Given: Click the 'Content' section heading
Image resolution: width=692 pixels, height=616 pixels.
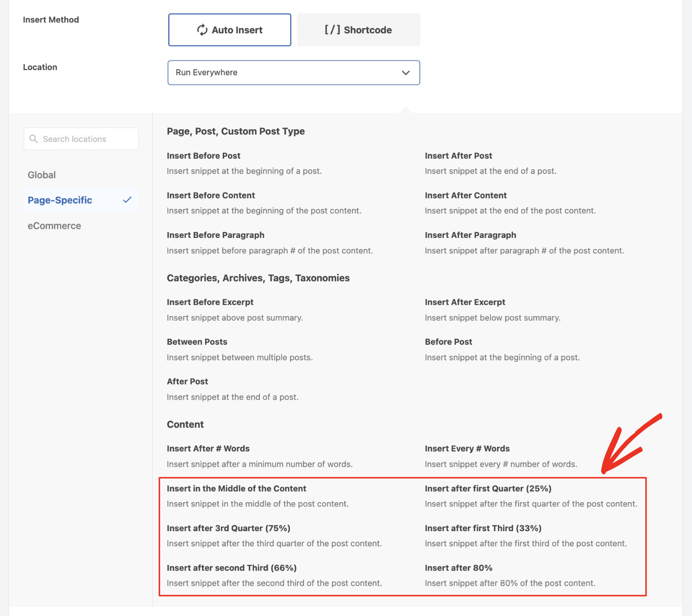Looking at the screenshot, I should [185, 424].
